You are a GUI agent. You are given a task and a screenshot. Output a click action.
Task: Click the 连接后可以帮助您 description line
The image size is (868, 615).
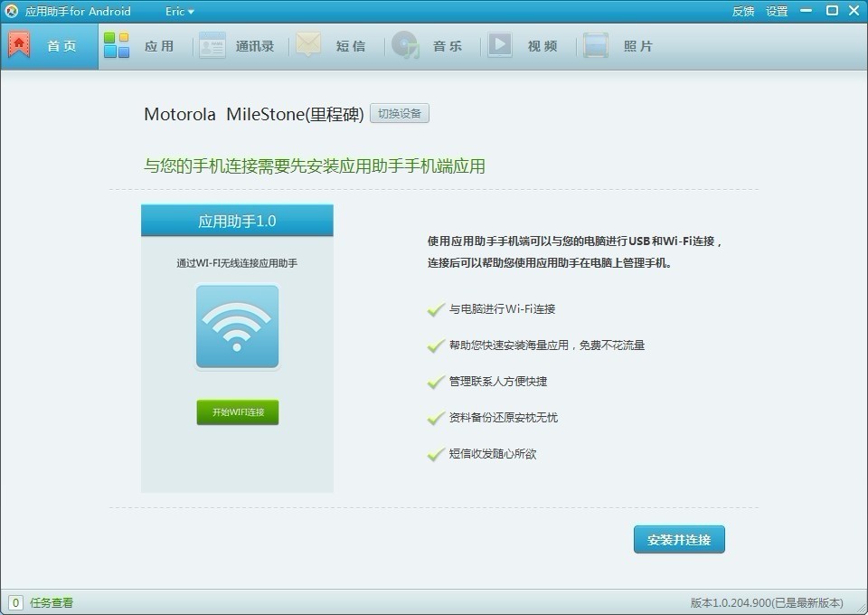click(x=549, y=263)
